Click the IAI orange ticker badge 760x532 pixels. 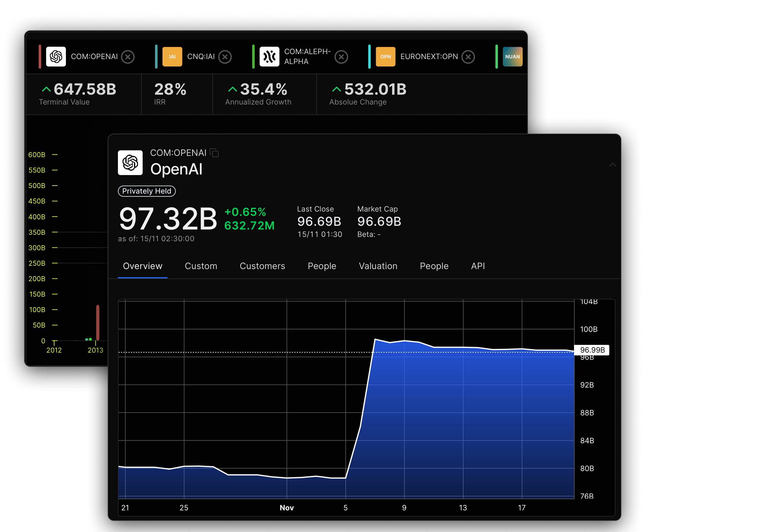172,57
